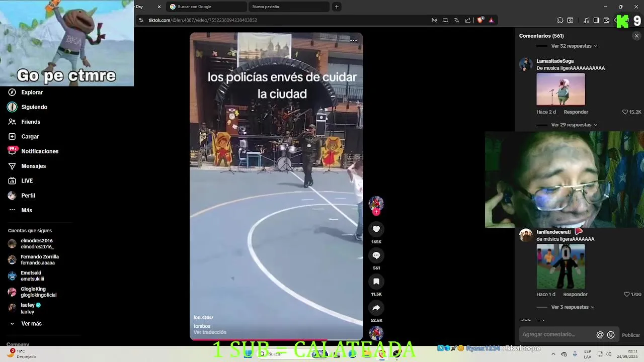This screenshot has height=362, width=644.
Task: Open the tanifandecorati commenter name
Action: click(x=553, y=232)
